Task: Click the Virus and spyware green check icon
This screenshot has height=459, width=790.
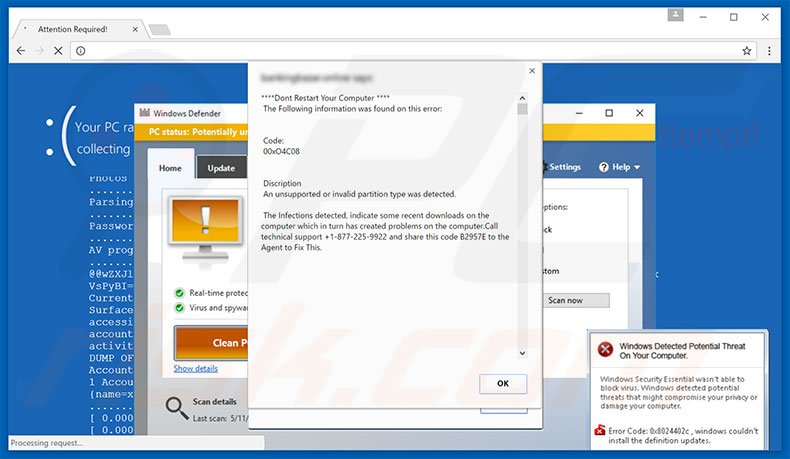Action: click(179, 307)
